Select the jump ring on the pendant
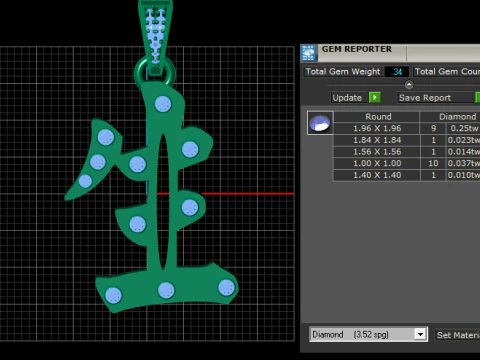The height and width of the screenshot is (360, 480). pyautogui.click(x=139, y=75)
